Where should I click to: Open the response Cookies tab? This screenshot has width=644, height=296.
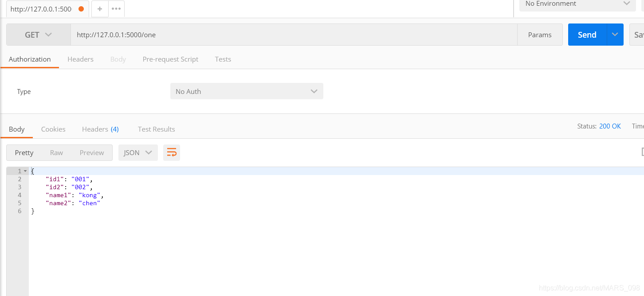[x=53, y=129]
